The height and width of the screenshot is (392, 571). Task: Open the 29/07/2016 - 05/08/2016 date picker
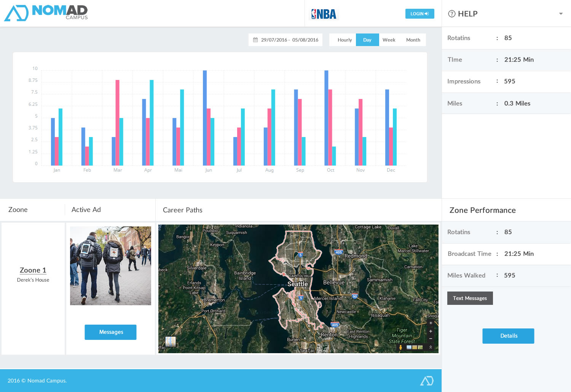point(289,40)
